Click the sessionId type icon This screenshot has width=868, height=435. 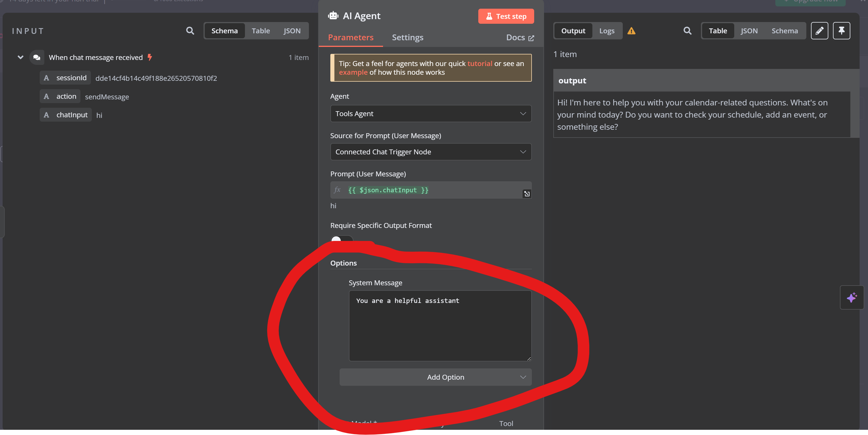[x=47, y=78]
